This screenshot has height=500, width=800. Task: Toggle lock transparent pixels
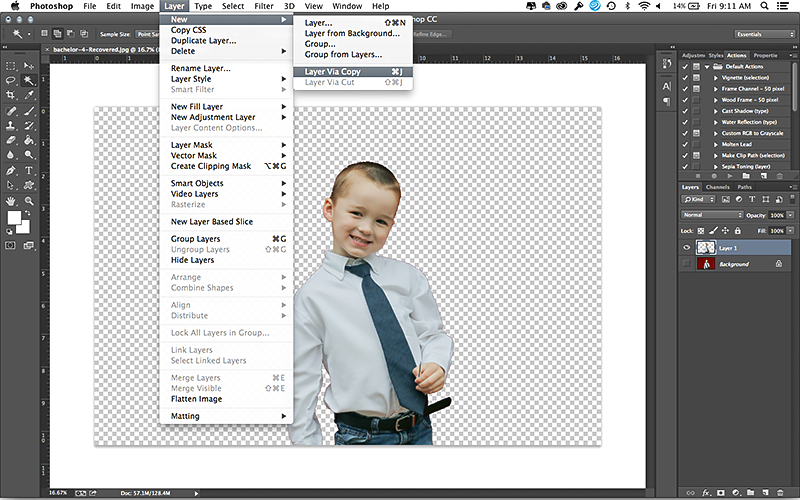[701, 231]
